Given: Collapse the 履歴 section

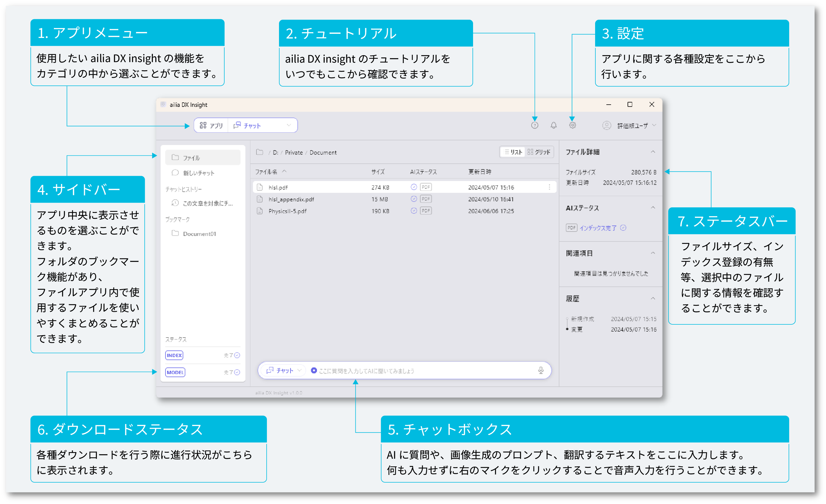Looking at the screenshot, I should click(x=653, y=299).
